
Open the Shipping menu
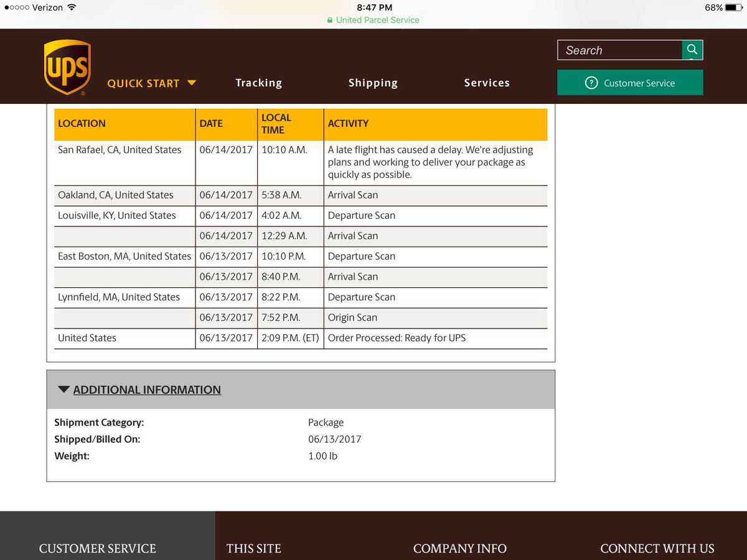[373, 83]
